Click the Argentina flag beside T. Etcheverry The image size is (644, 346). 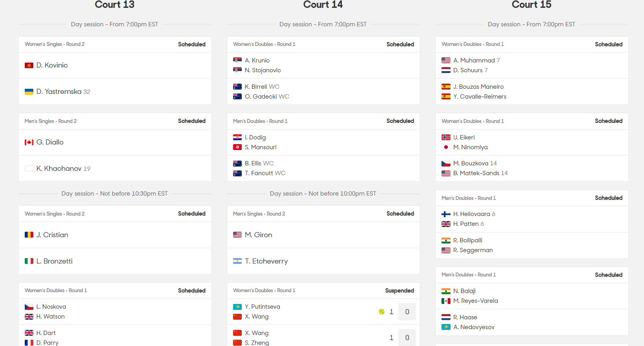(x=237, y=261)
